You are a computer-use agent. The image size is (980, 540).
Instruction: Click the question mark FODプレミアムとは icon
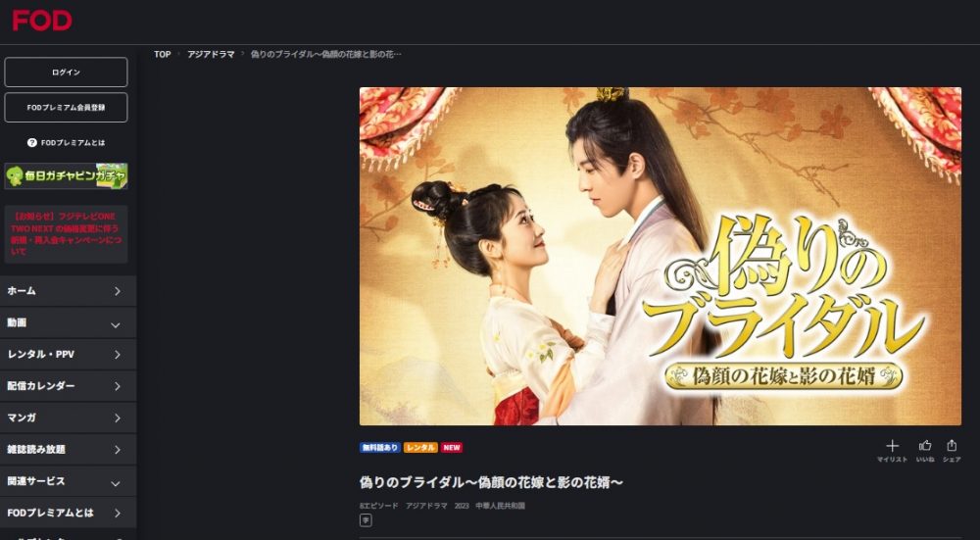(x=32, y=142)
